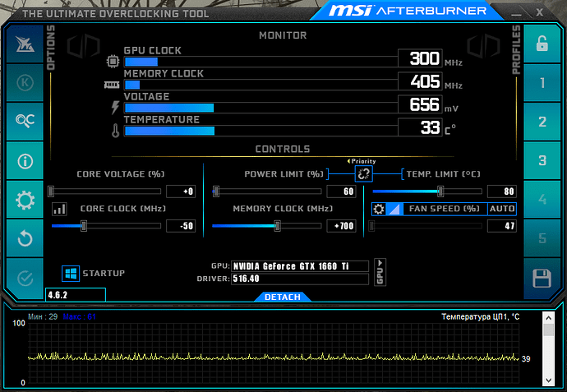
Task: Click the vertical PROFILES label
Action: [x=516, y=49]
